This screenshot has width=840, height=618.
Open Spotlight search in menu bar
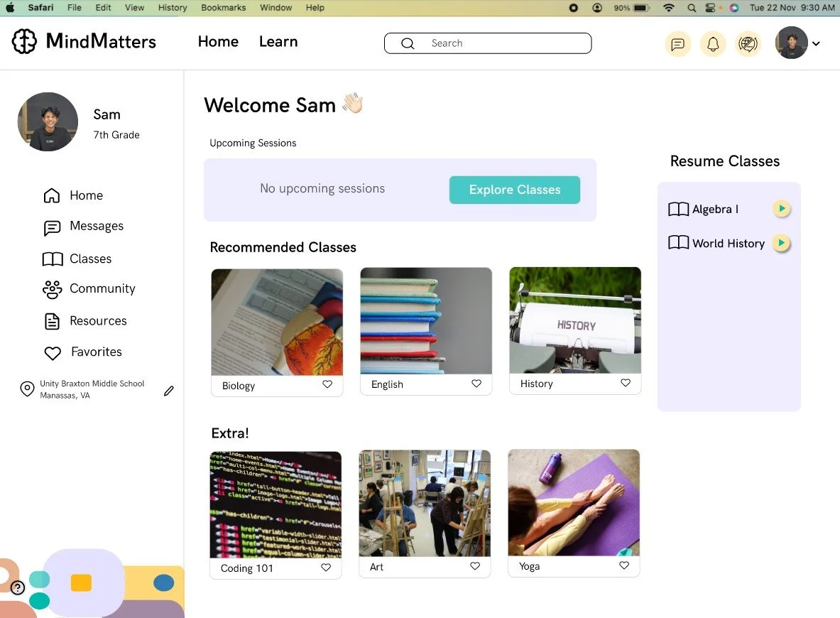tap(692, 8)
